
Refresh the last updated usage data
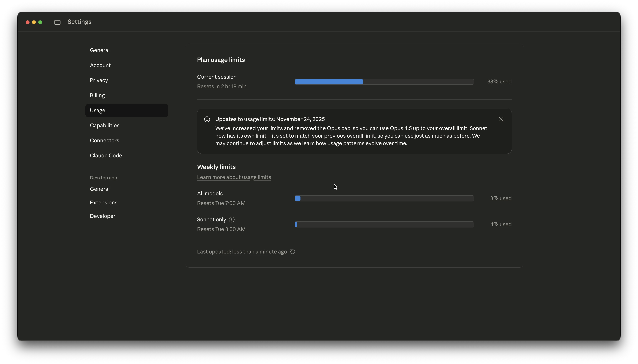point(293,252)
